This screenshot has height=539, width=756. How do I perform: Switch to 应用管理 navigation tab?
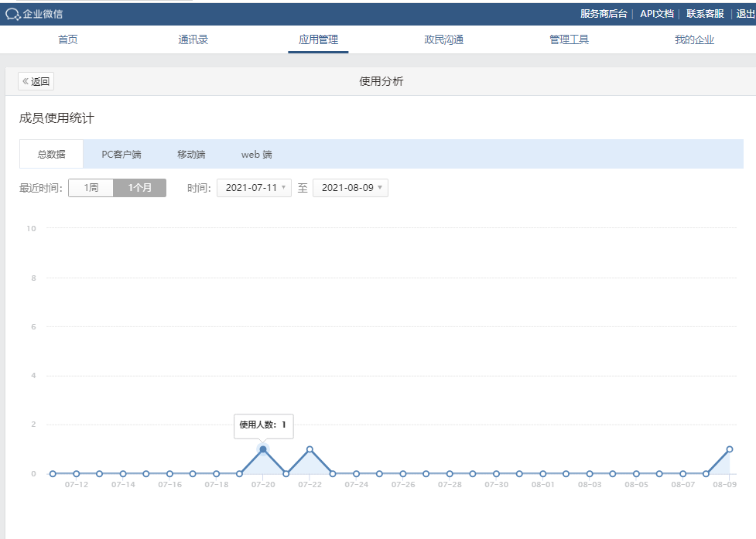click(x=318, y=39)
